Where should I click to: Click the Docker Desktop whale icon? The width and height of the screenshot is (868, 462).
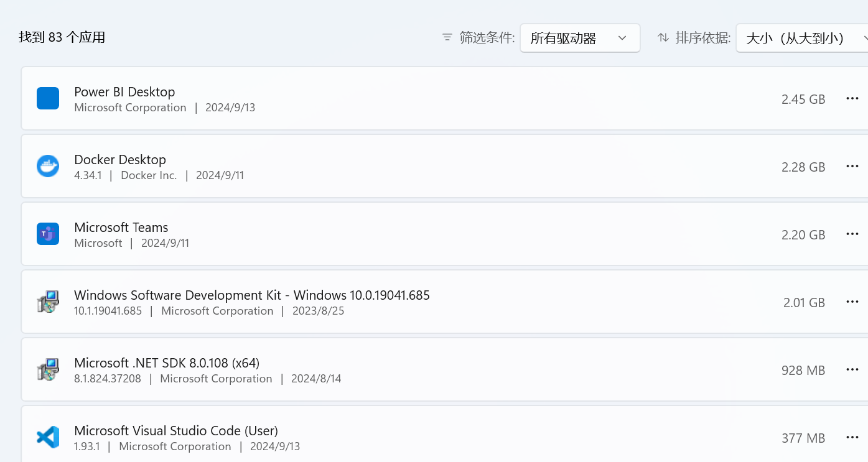tap(48, 166)
